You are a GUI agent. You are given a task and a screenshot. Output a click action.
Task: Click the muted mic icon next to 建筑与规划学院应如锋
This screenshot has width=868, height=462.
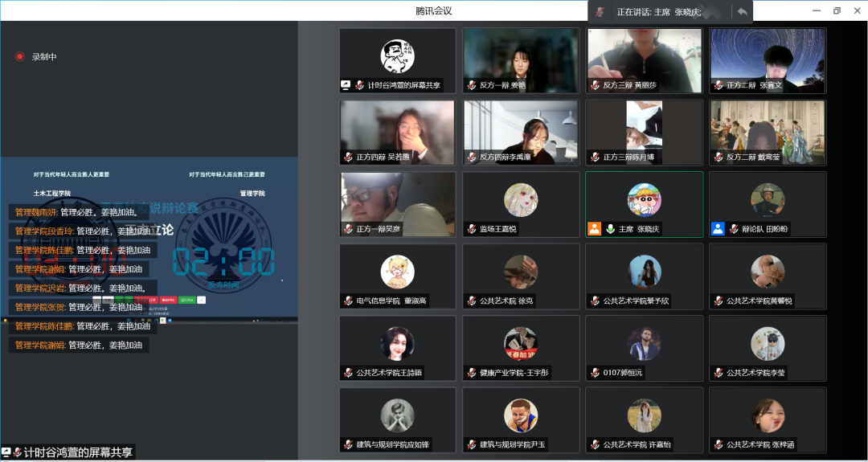(x=348, y=445)
